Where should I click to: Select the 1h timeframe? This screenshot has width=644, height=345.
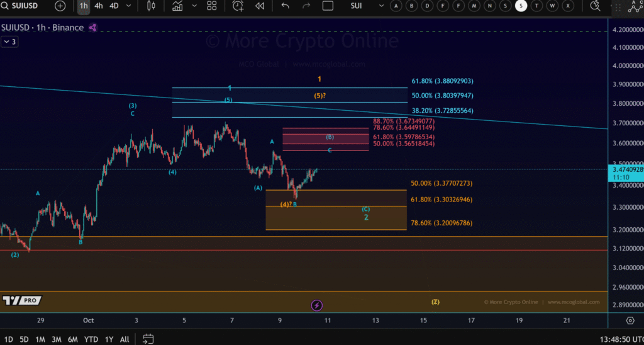pos(84,6)
